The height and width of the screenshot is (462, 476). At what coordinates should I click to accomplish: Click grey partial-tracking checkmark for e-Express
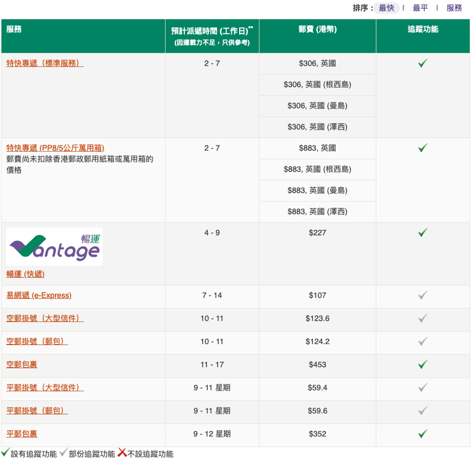[422, 295]
